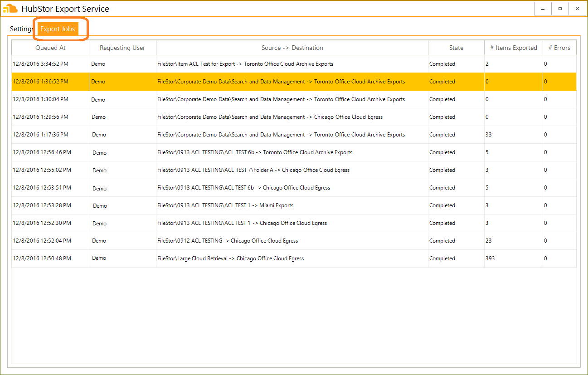The image size is (588, 375).
Task: Select error count in the 12:53:51 PM row
Action: click(x=545, y=188)
